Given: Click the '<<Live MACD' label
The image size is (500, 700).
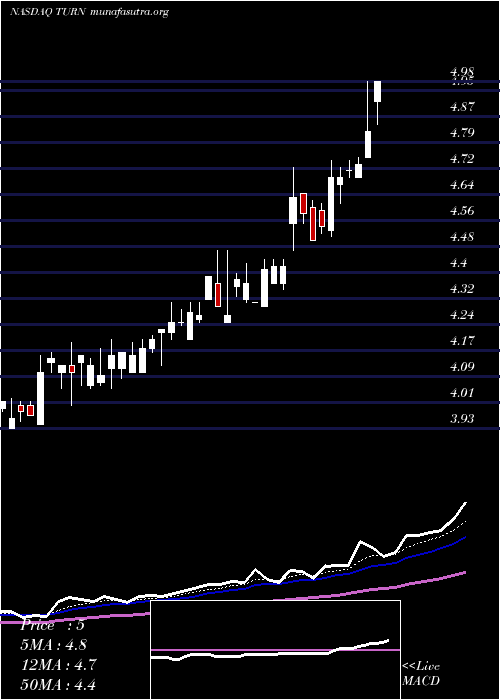Looking at the screenshot, I should click(421, 674).
